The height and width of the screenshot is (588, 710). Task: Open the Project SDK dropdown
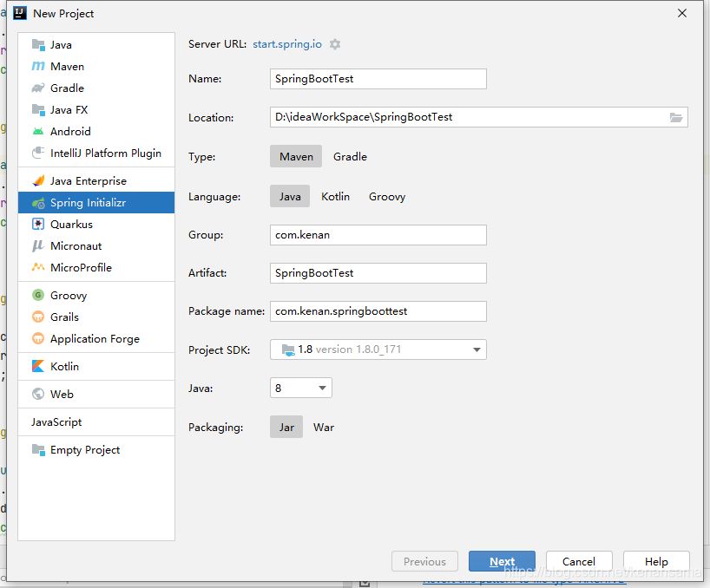(x=378, y=350)
